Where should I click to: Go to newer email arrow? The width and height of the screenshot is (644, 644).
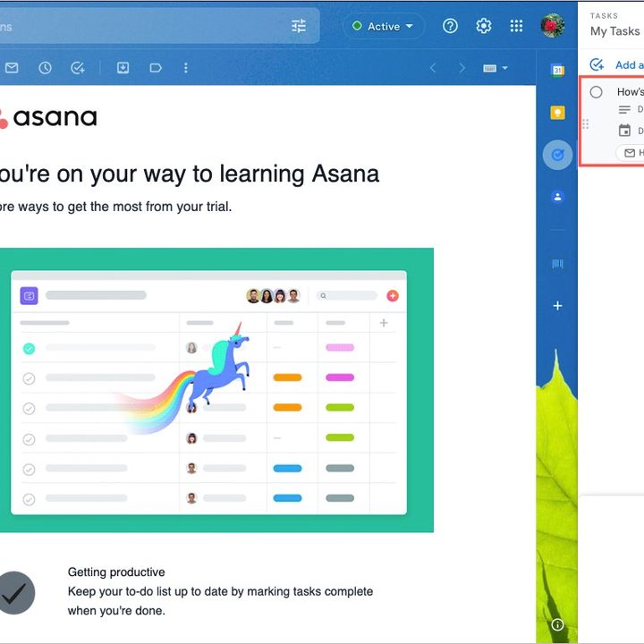pos(433,68)
